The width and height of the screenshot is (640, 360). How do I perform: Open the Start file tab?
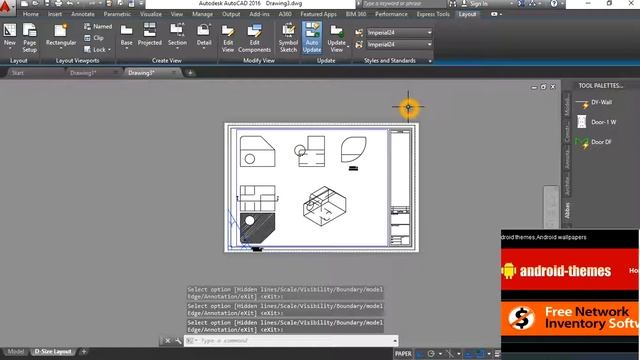[x=18, y=73]
